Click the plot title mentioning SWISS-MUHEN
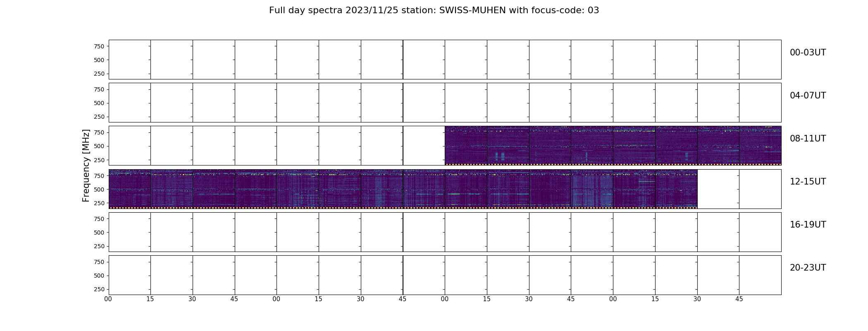Screen dimensions: 868x331 click(x=434, y=10)
